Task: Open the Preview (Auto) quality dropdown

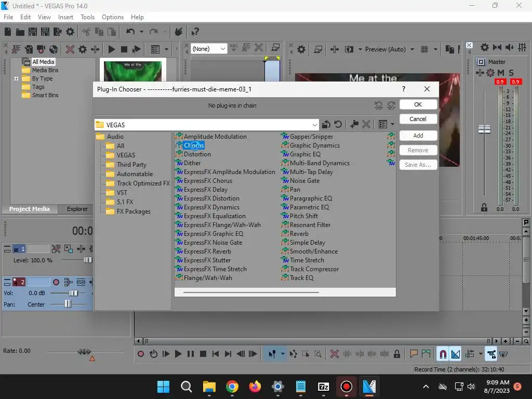Action: pos(412,49)
